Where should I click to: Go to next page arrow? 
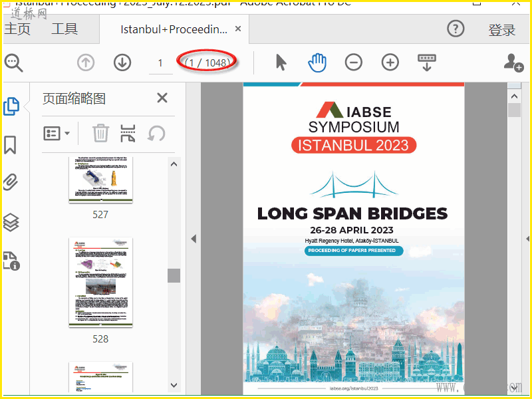click(122, 63)
